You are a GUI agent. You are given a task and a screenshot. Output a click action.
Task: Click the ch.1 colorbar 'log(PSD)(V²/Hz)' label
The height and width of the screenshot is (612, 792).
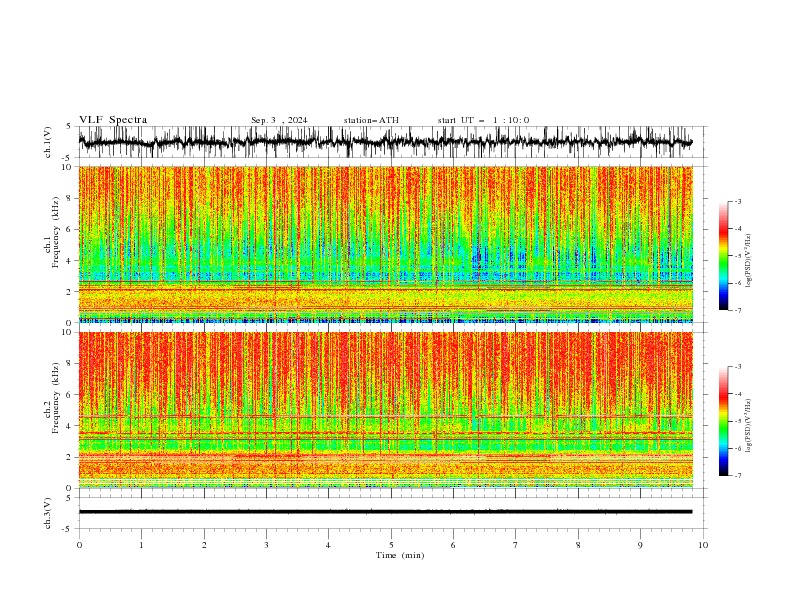coord(749,260)
